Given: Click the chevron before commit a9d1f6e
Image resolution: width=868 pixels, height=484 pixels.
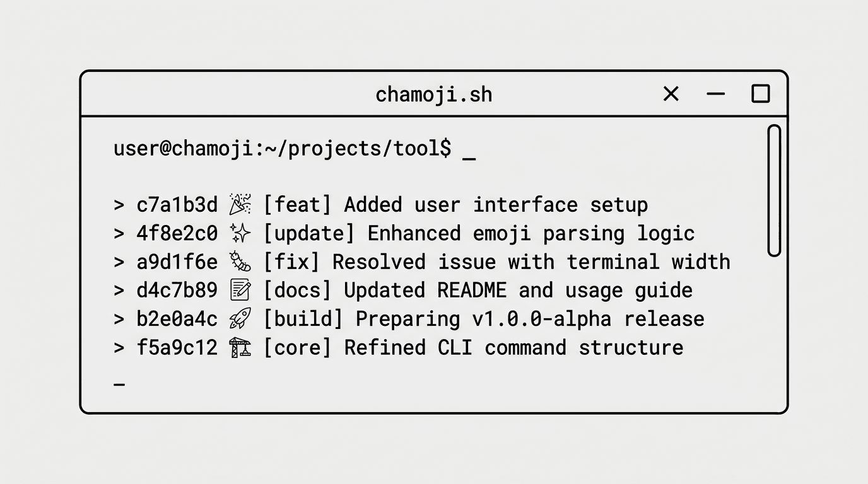Looking at the screenshot, I should (x=119, y=262).
